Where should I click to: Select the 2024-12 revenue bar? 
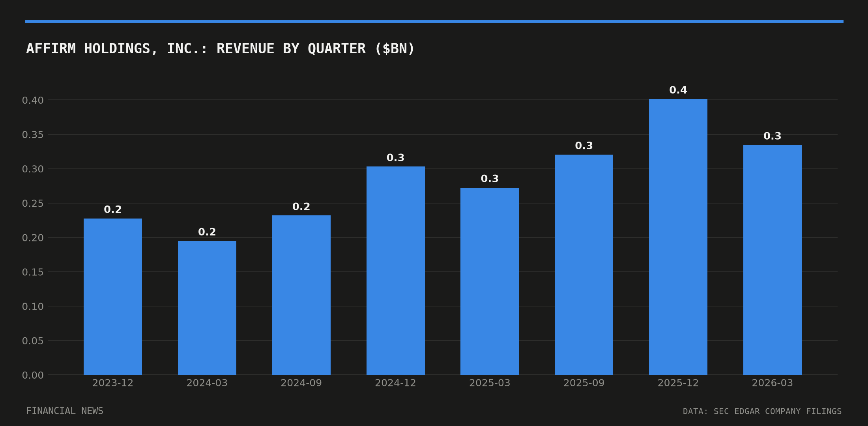[396, 271]
